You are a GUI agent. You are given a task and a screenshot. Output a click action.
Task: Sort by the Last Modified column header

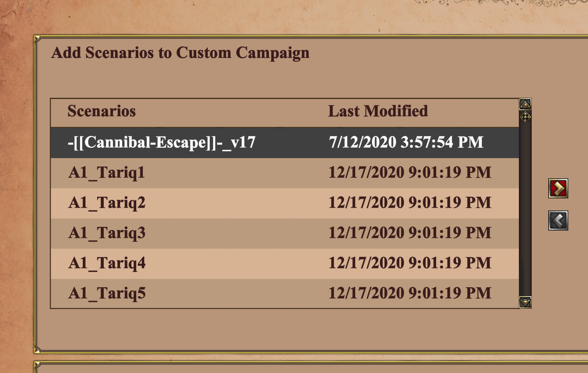coord(378,111)
